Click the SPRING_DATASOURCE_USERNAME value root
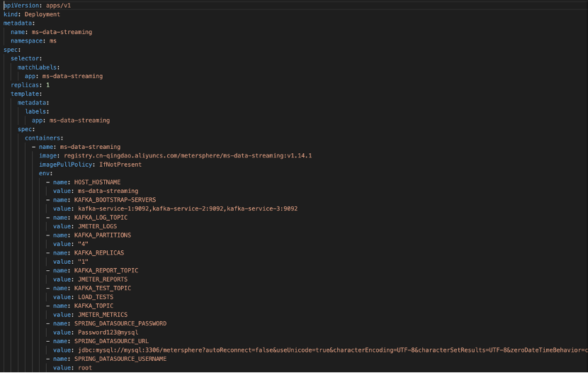Viewport: 588px width, 373px height. click(x=85, y=368)
